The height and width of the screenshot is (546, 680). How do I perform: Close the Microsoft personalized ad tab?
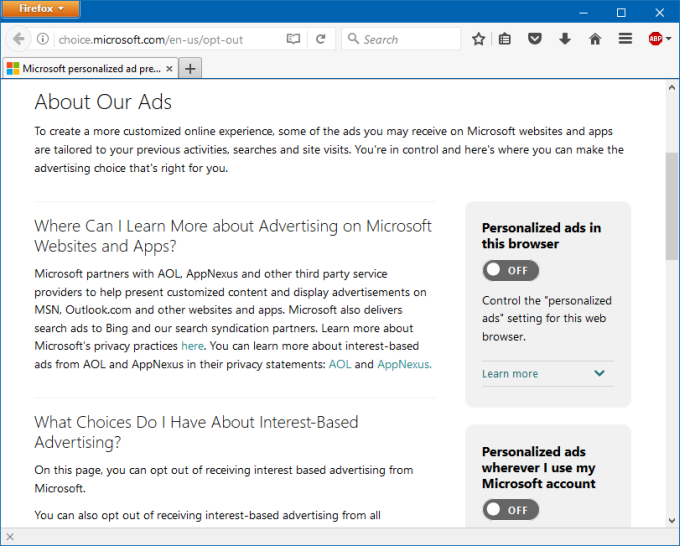tap(170, 69)
